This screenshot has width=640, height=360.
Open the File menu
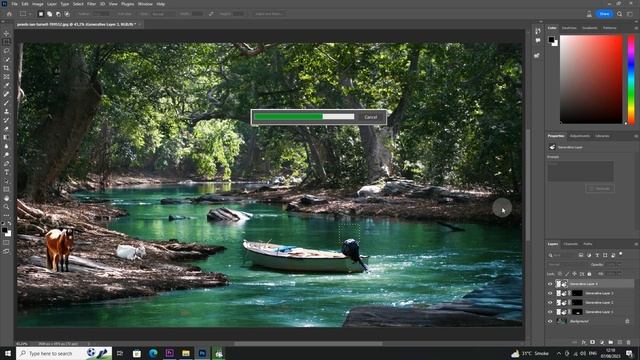pos(14,4)
